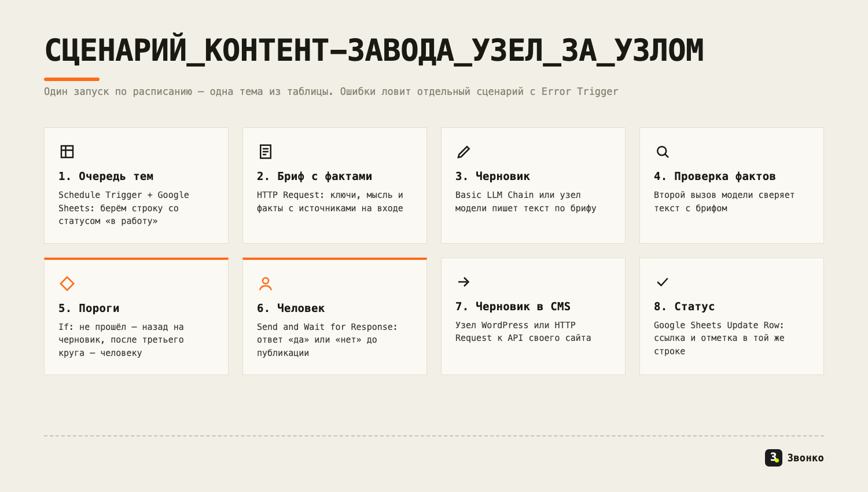The height and width of the screenshot is (492, 868).
Task: Click the subtitle starting «Один запуск по расписанию»
Action: pyautogui.click(x=331, y=91)
